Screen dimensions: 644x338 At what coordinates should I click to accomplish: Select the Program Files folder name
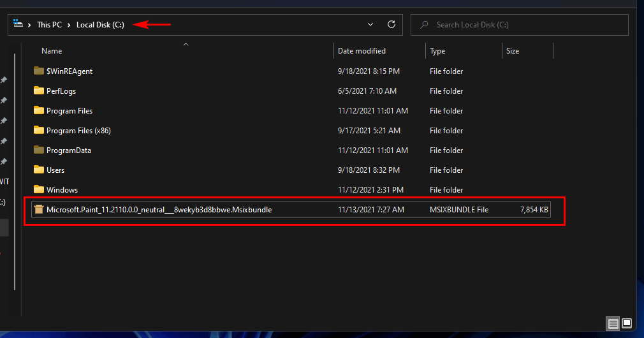tap(70, 110)
